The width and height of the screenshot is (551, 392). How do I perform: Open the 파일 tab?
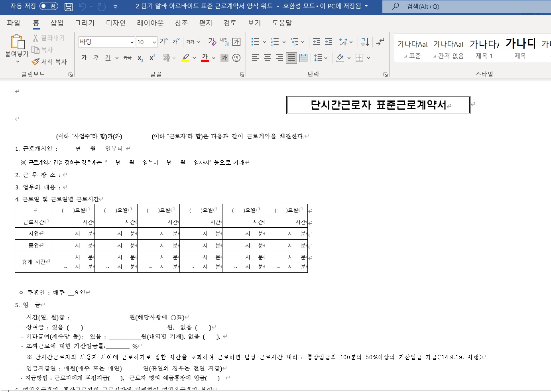pyautogui.click(x=14, y=23)
